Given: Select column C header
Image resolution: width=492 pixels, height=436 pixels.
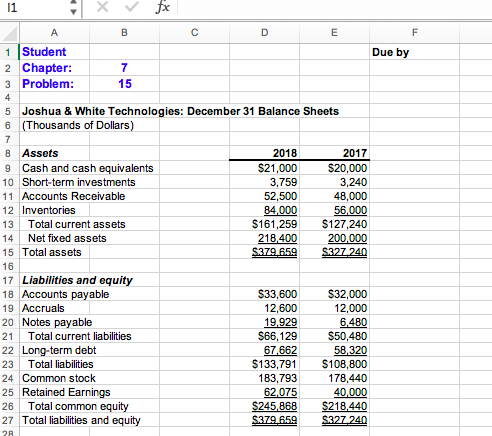Looking at the screenshot, I should (194, 33).
